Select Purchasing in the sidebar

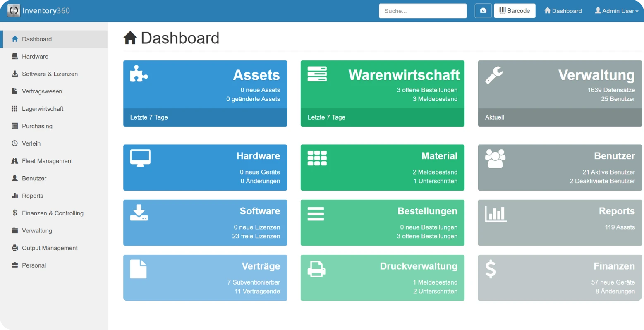point(37,126)
